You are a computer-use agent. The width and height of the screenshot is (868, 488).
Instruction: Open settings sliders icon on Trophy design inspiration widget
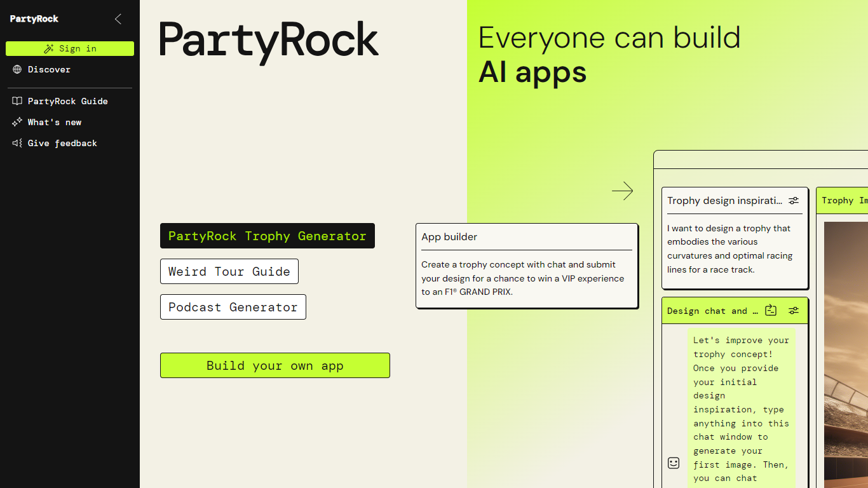(794, 201)
